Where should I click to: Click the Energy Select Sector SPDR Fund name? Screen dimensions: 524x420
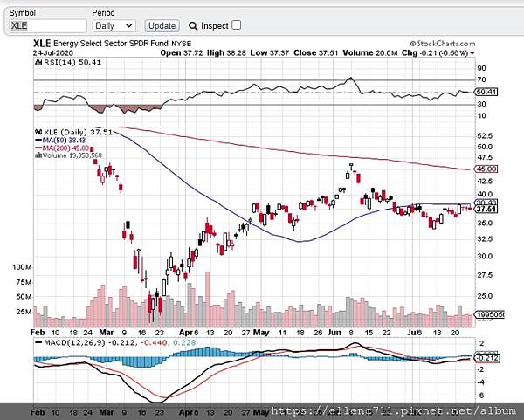(111, 44)
